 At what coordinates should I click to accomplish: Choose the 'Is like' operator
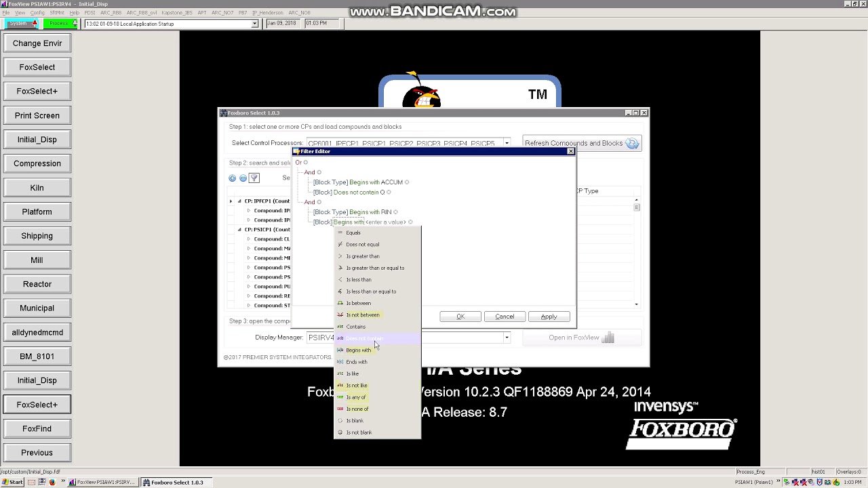coord(377,373)
